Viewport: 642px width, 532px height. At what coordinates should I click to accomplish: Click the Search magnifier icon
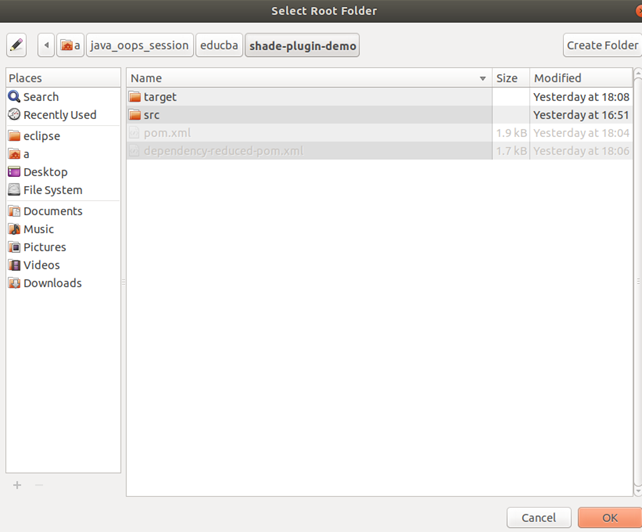[x=14, y=97]
